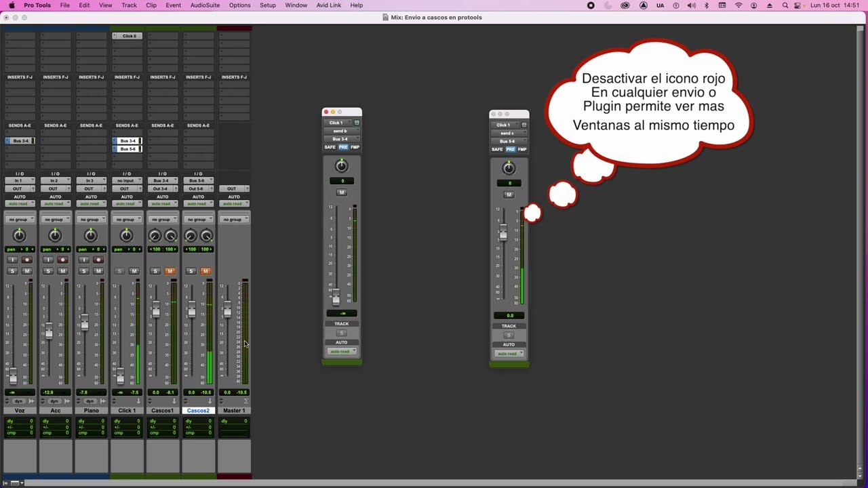Image resolution: width=868 pixels, height=488 pixels.
Task: Mute send c in its window
Action: (x=509, y=195)
